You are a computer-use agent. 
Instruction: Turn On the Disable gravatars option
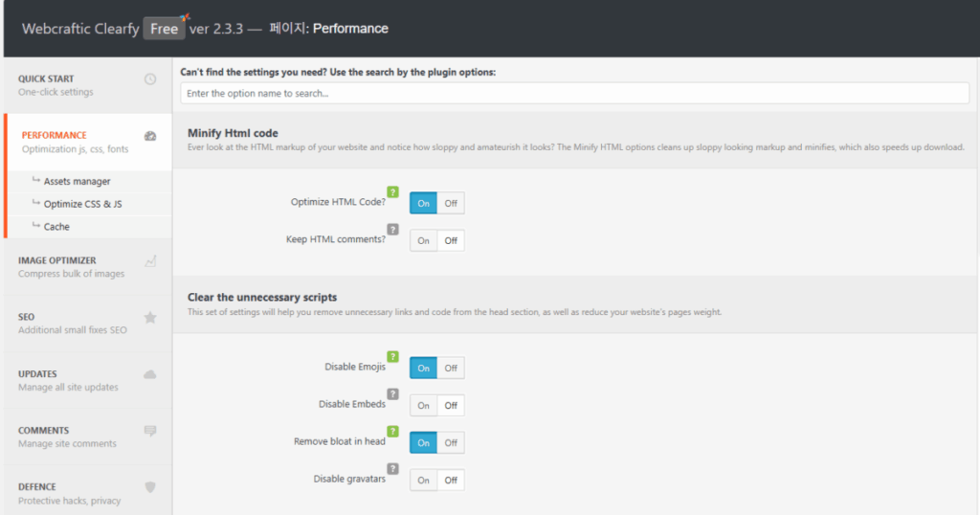click(423, 480)
